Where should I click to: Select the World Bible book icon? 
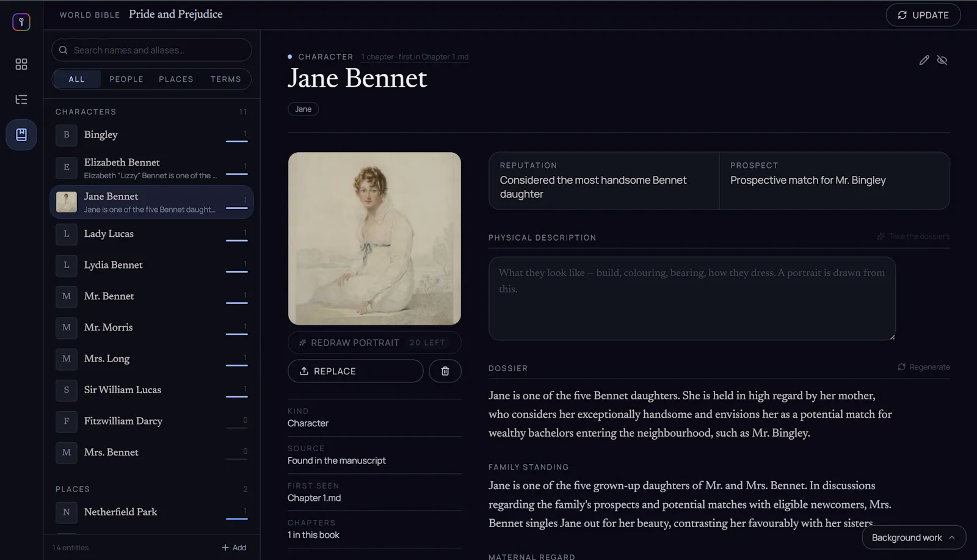(21, 134)
